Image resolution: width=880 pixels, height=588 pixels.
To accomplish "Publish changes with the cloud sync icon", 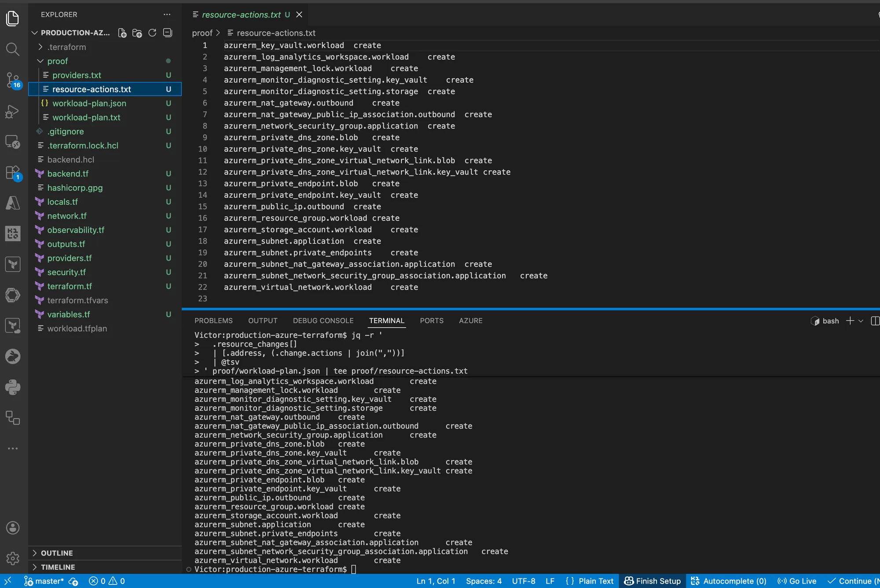I will click(73, 581).
